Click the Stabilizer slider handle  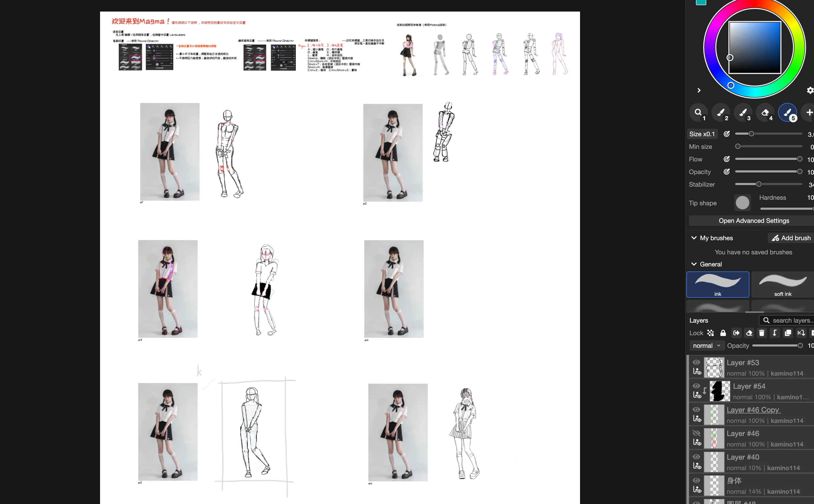[x=759, y=184]
